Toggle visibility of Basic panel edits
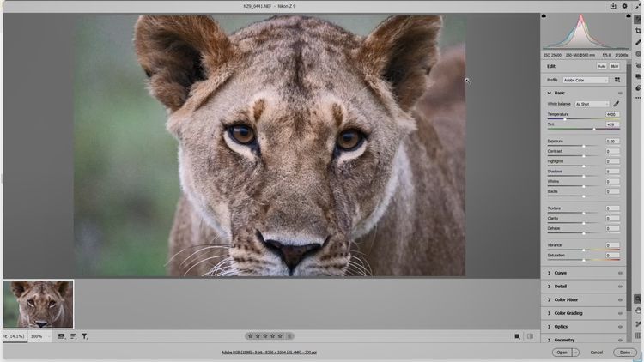This screenshot has width=644, height=362. click(620, 93)
